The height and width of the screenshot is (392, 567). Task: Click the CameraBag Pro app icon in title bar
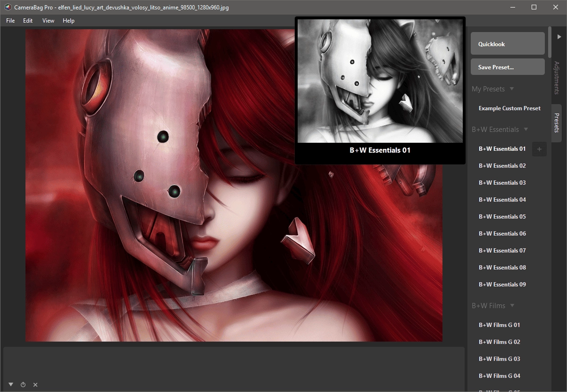click(8, 8)
